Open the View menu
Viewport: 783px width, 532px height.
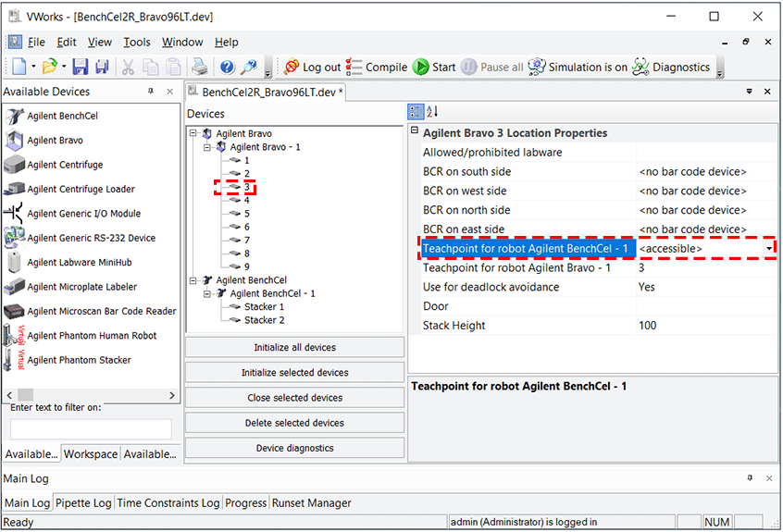100,43
